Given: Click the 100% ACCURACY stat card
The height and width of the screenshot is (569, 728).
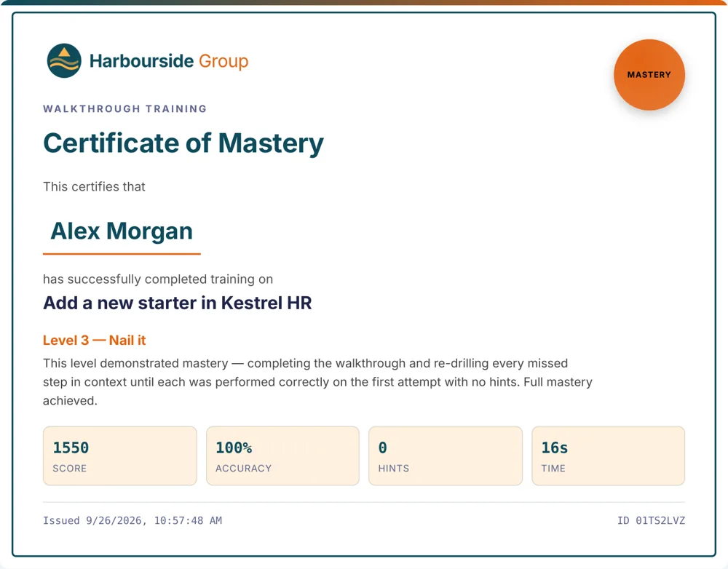Looking at the screenshot, I should (282, 455).
